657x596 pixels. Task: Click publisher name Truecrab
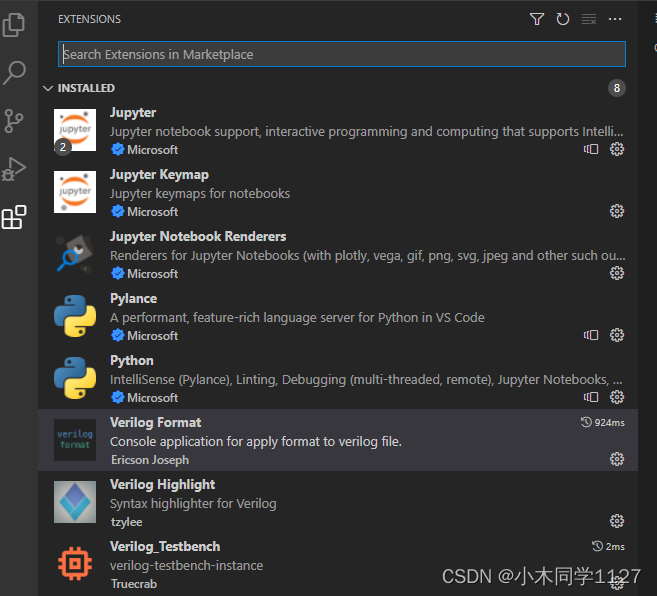(134, 584)
